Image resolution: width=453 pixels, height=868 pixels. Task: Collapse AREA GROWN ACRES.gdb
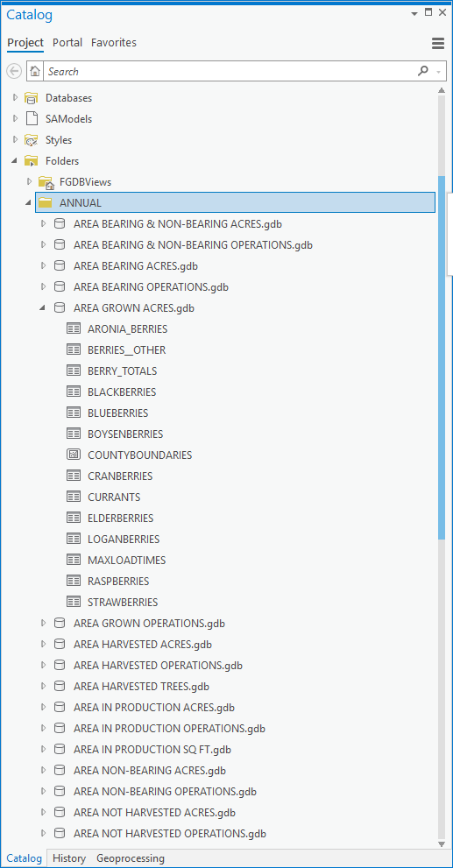pos(43,308)
